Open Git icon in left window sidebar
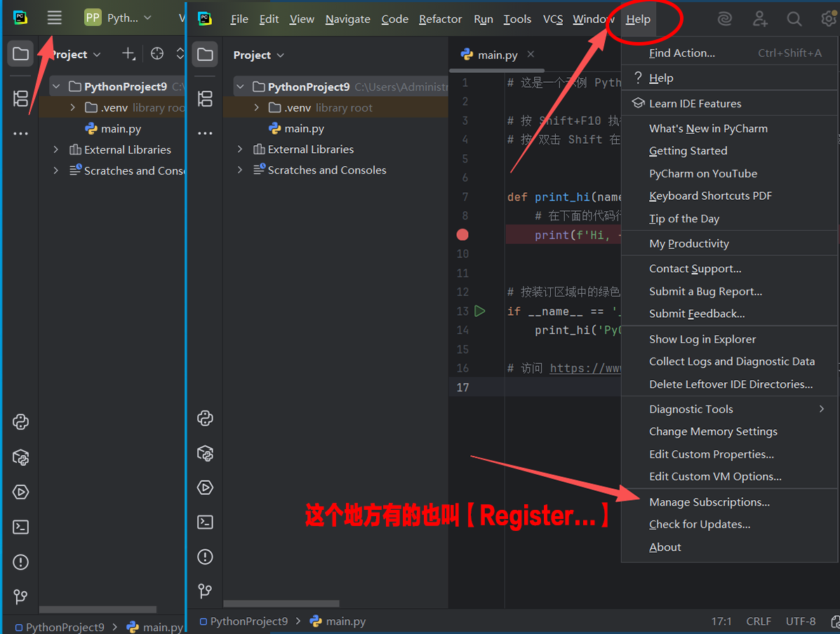The width and height of the screenshot is (840, 634). point(20,597)
